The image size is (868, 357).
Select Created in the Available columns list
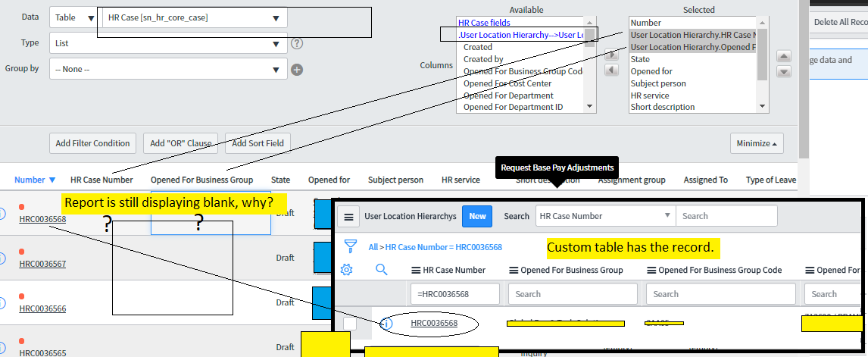coord(478,47)
